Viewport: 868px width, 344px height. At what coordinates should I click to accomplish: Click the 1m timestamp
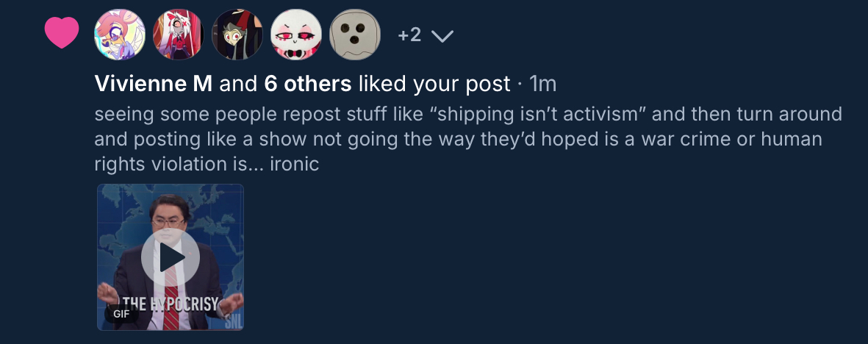543,85
